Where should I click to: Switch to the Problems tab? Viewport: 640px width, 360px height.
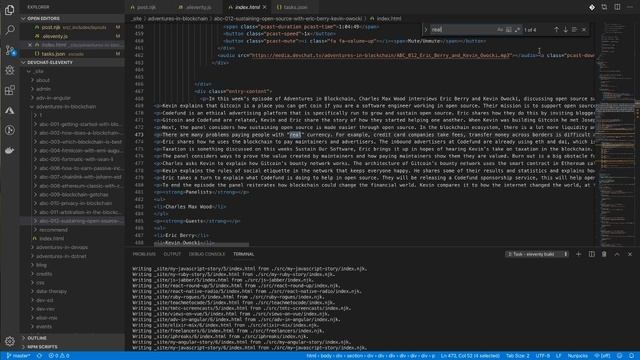coord(144,254)
